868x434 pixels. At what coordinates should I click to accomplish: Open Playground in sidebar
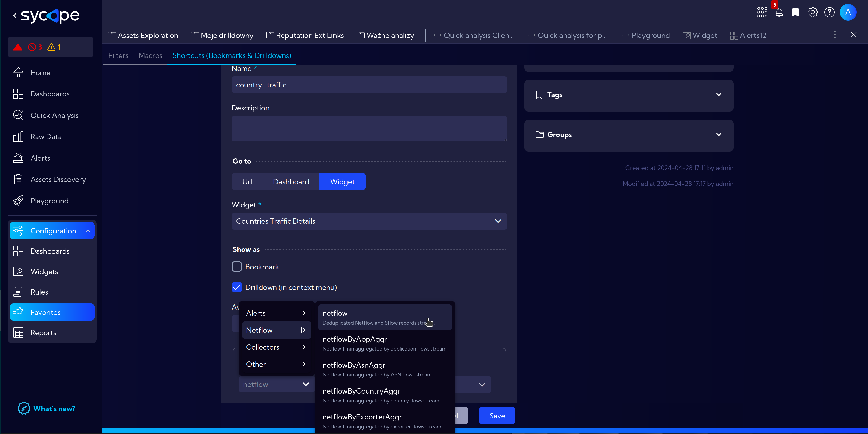(49, 201)
